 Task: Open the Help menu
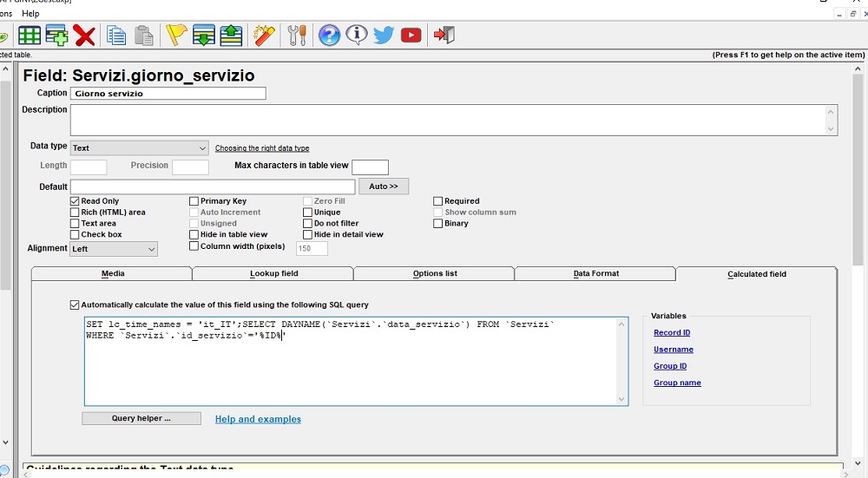click(30, 13)
